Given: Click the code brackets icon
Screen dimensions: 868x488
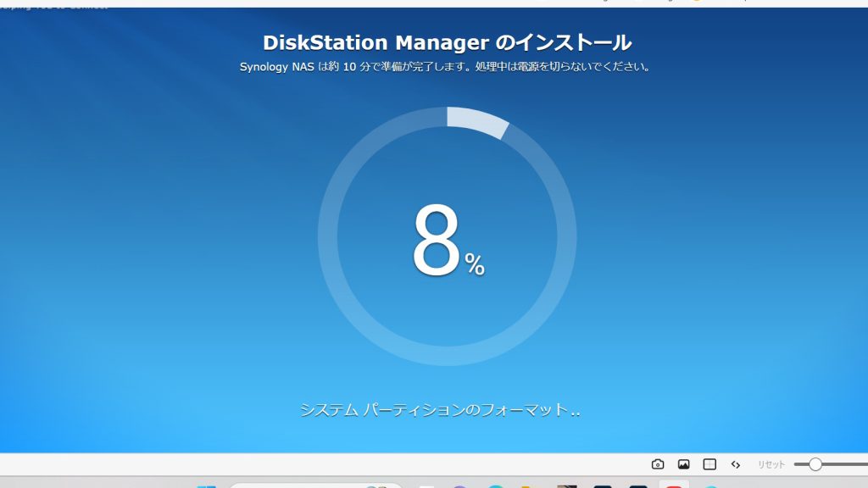Looking at the screenshot, I should point(736,465).
